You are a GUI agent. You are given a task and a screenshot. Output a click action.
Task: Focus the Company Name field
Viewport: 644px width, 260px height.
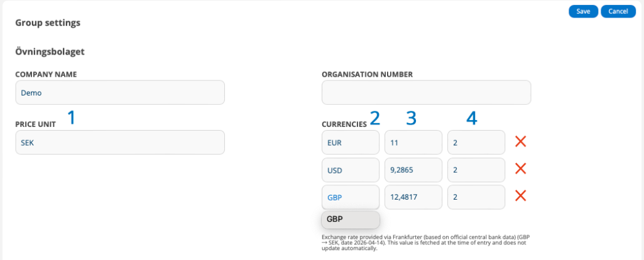click(119, 92)
